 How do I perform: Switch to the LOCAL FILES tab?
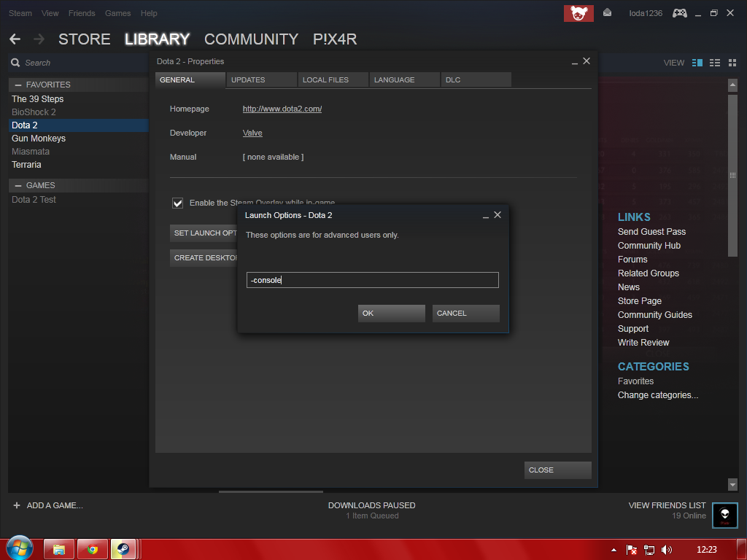pyautogui.click(x=325, y=79)
